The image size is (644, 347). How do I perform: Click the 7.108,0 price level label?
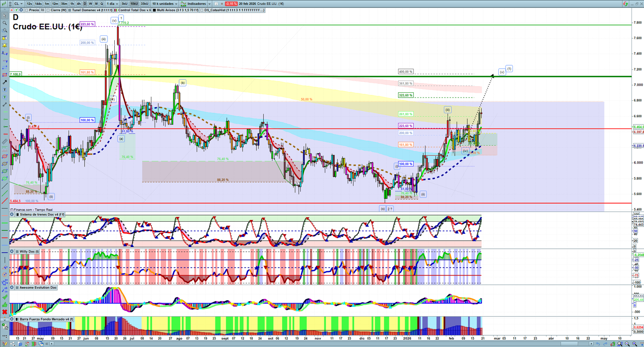point(16,74)
